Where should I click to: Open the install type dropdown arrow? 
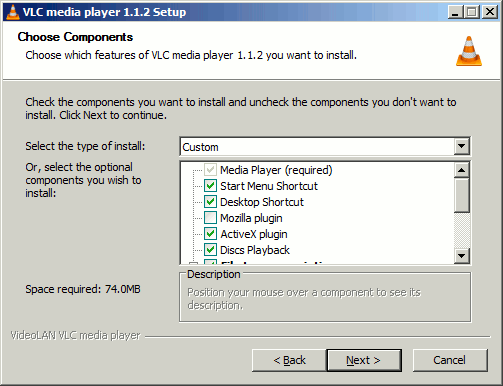[462, 146]
